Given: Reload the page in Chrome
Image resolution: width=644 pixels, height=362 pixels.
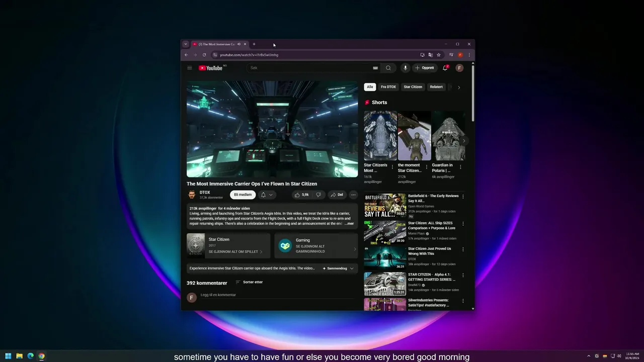Looking at the screenshot, I should tap(204, 55).
